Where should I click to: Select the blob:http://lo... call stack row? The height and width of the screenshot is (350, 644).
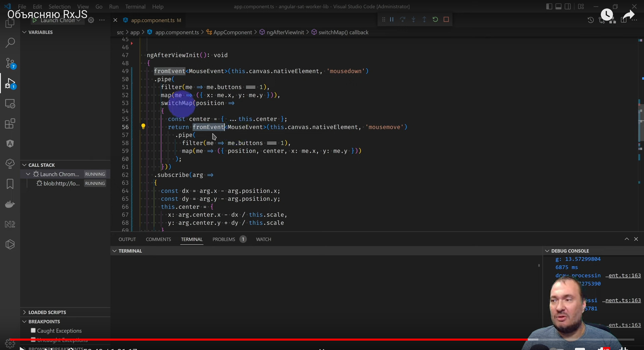coord(65,183)
